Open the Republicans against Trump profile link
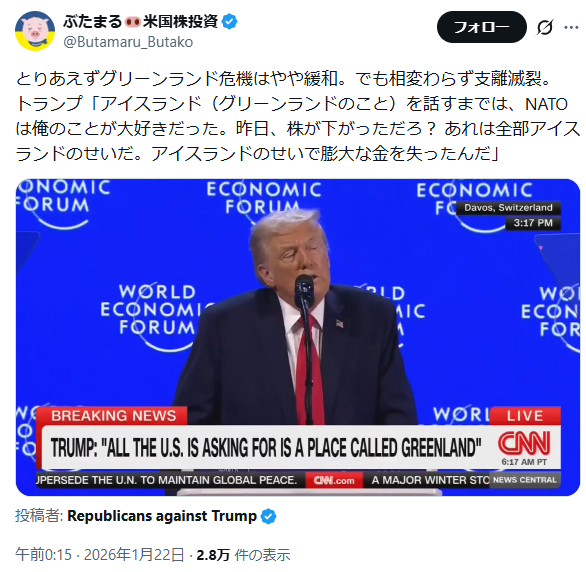Screen dimensions: 586x572 162,516
